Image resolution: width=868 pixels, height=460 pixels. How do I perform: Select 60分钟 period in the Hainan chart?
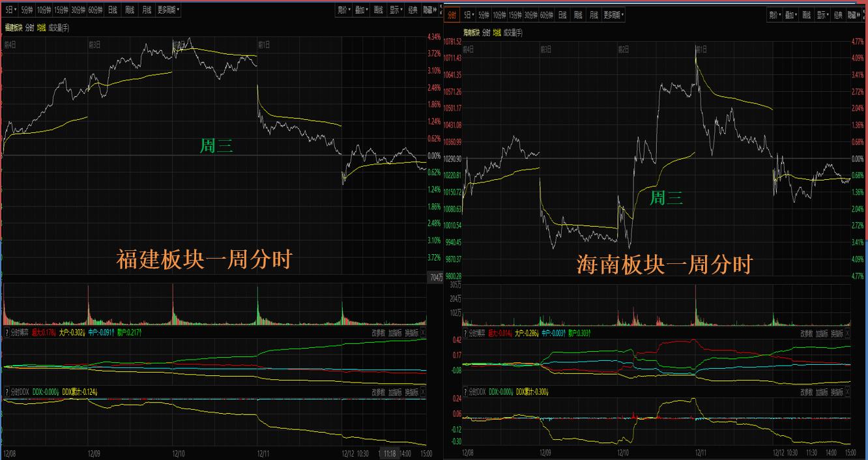click(x=546, y=15)
